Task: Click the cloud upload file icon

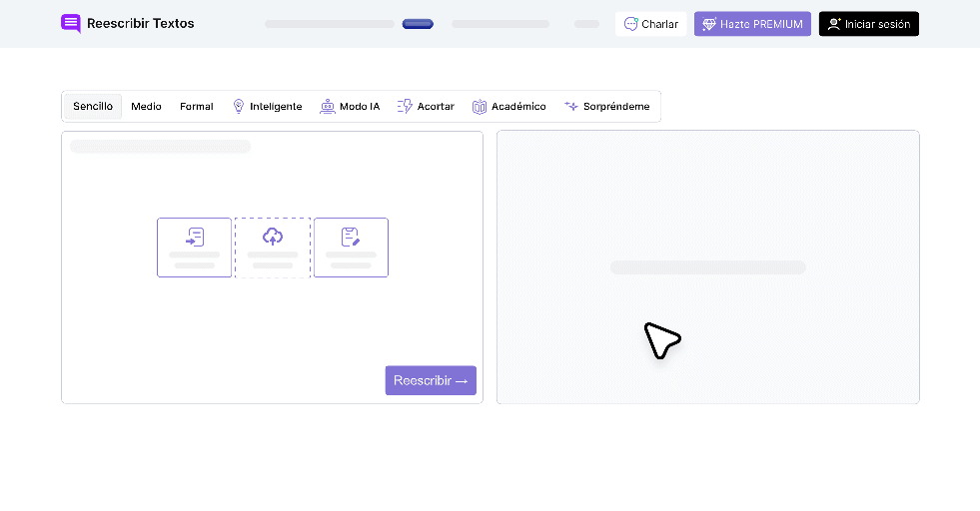Action: [273, 237]
